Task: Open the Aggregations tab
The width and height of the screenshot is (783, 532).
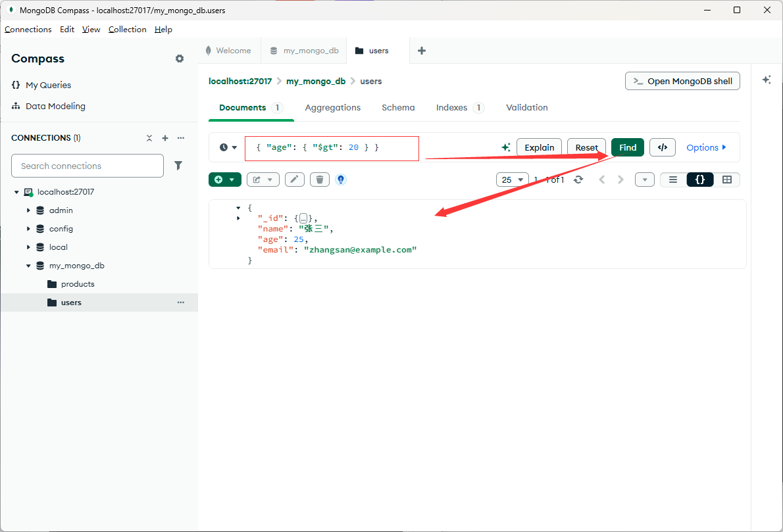Action: [x=332, y=108]
